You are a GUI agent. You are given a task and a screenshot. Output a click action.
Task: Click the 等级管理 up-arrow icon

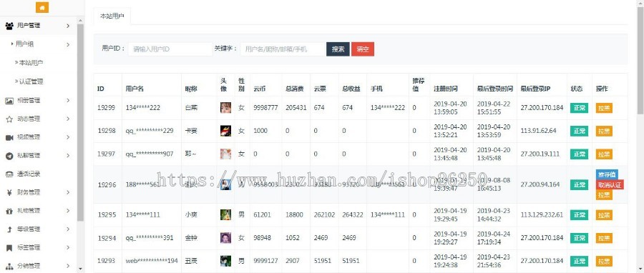pyautogui.click(x=9, y=229)
